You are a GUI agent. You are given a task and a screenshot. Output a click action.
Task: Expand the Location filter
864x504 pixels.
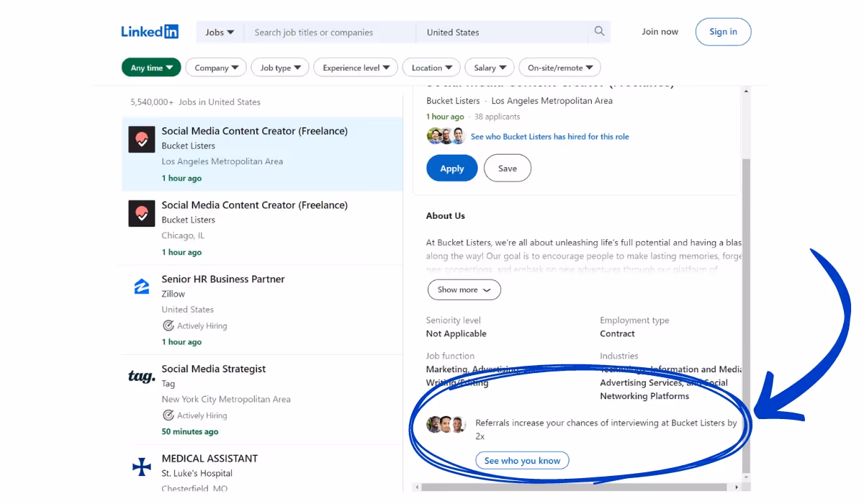point(431,68)
